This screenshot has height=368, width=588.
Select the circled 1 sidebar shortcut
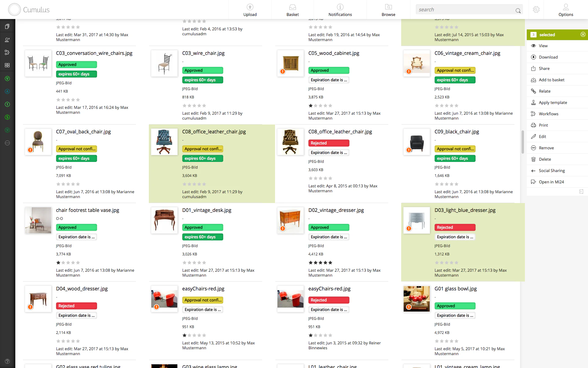coord(7,104)
